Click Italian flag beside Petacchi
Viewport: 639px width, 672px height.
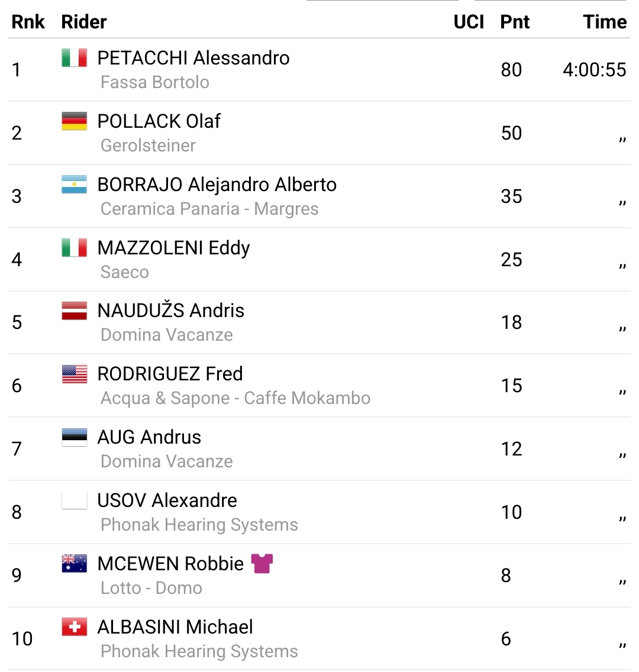tap(75, 58)
